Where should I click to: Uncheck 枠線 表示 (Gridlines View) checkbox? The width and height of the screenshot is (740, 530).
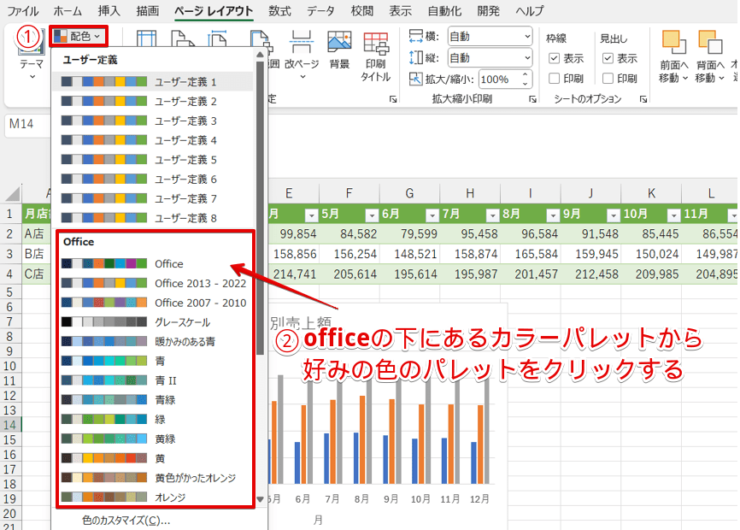[x=554, y=58]
